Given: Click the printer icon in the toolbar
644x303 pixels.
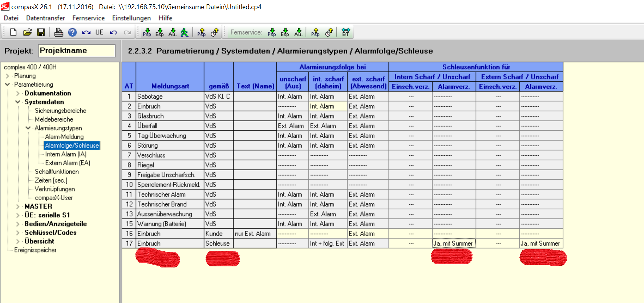Looking at the screenshot, I should point(58,32).
